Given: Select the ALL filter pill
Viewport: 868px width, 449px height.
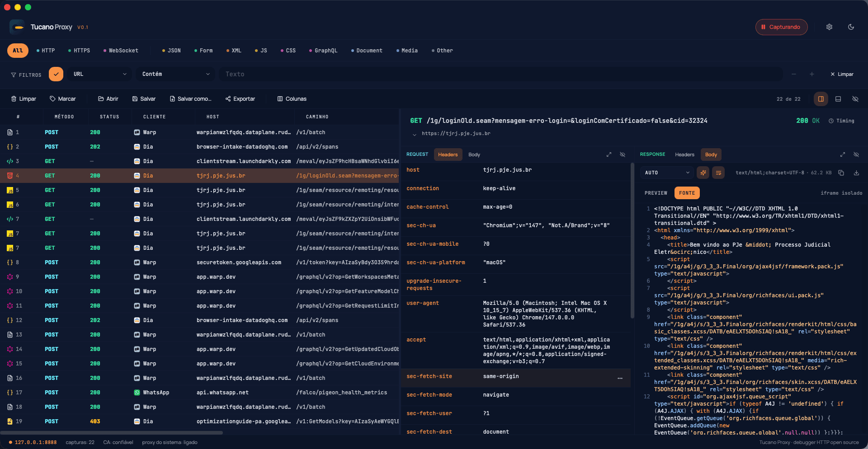Looking at the screenshot, I should (18, 51).
